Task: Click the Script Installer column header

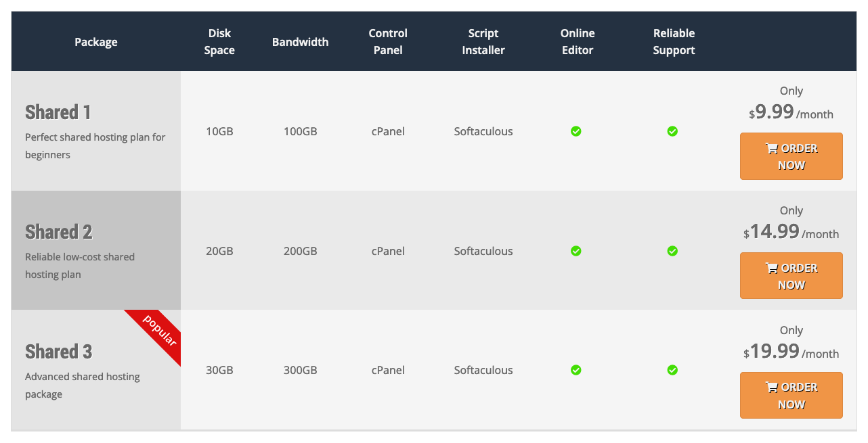Action: click(x=483, y=42)
